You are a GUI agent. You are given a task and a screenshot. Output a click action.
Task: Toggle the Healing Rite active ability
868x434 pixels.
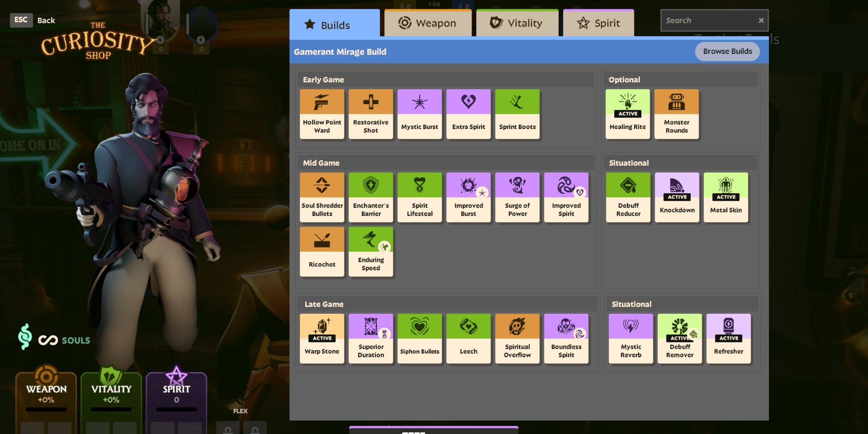pyautogui.click(x=628, y=114)
